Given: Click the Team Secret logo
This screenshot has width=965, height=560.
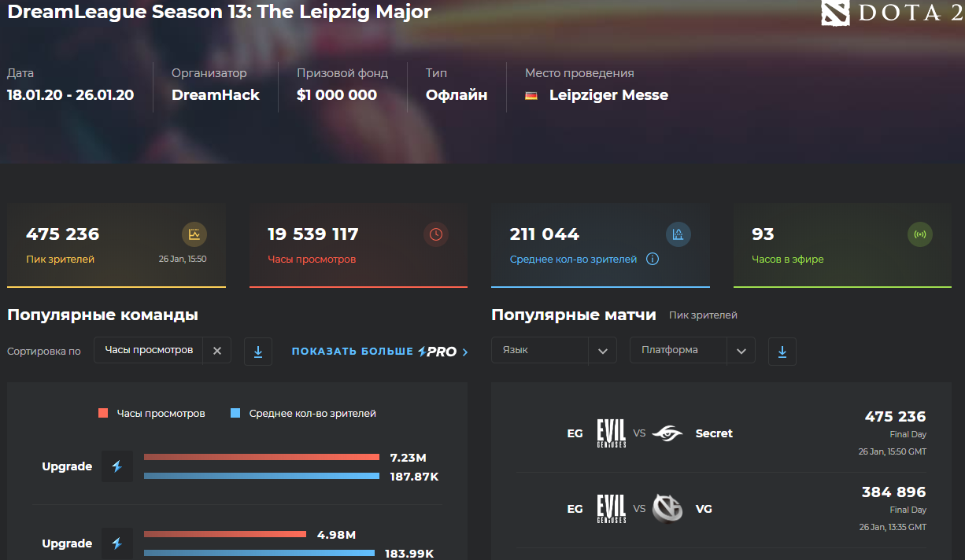Looking at the screenshot, I should (x=668, y=433).
